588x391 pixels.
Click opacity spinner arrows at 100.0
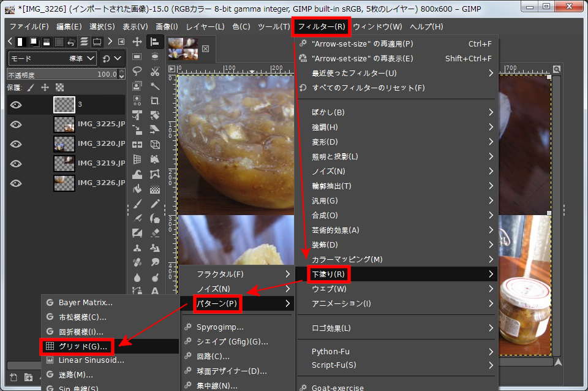(x=121, y=74)
